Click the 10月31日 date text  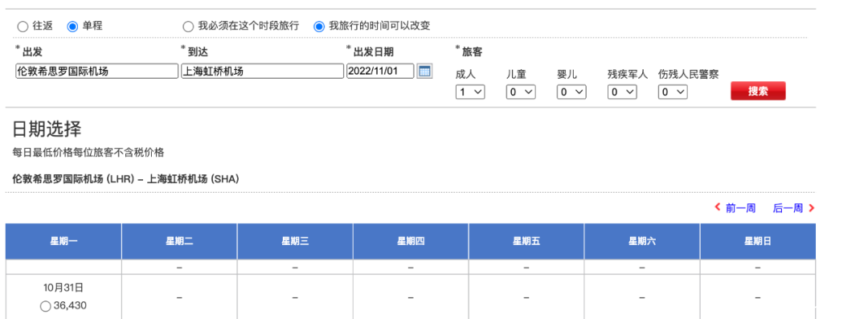click(63, 288)
